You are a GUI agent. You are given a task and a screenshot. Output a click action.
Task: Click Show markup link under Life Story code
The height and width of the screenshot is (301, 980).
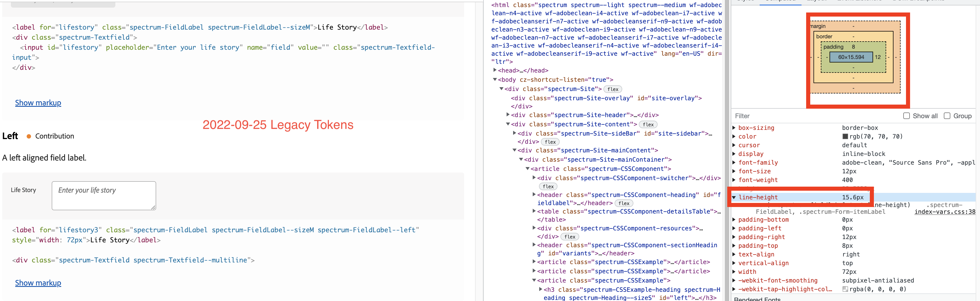pos(38,103)
